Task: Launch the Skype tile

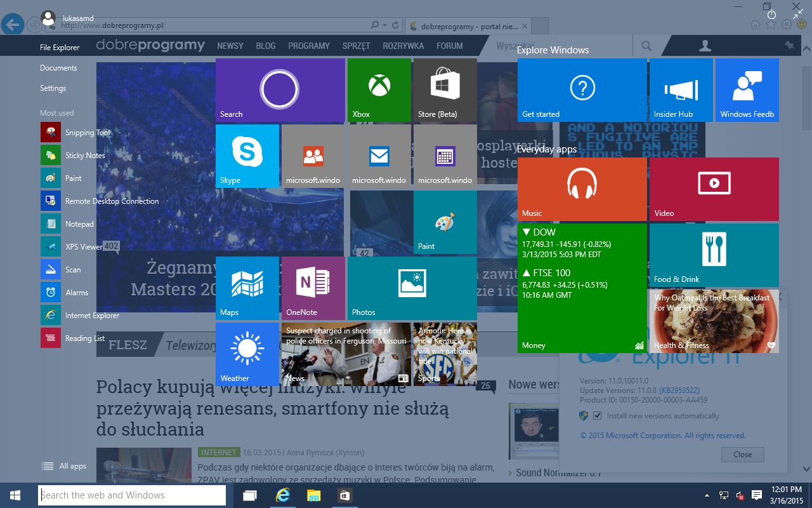Action: click(247, 156)
